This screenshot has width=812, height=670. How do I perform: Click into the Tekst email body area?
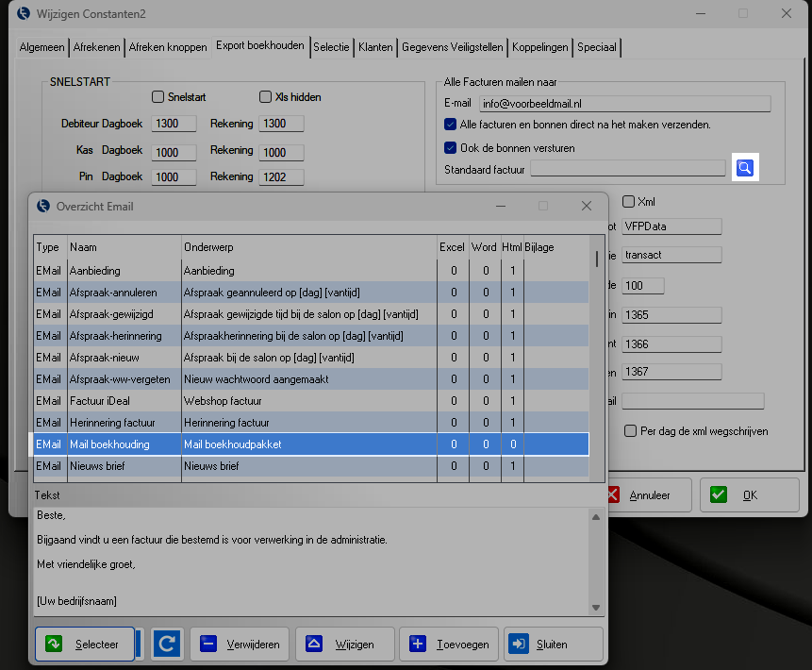pos(311,561)
